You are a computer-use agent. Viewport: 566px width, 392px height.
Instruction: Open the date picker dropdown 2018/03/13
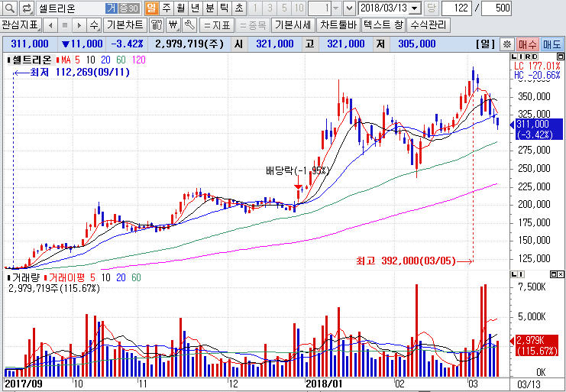click(x=415, y=8)
